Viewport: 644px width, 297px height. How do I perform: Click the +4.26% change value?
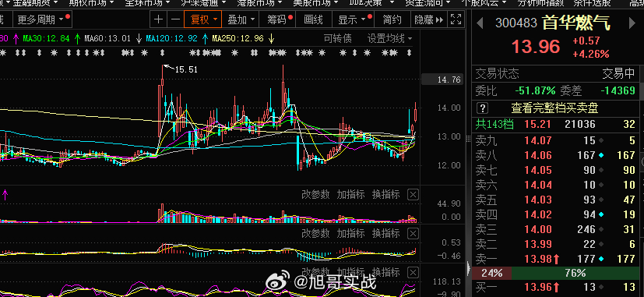(591, 55)
